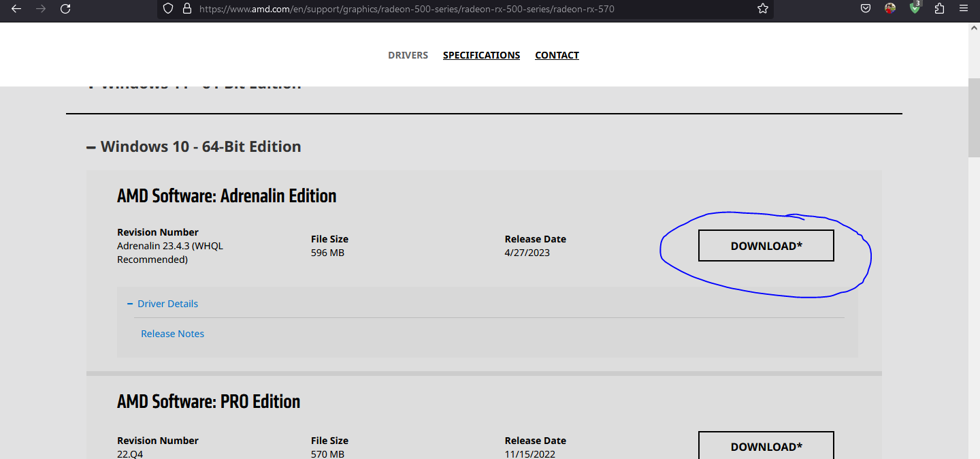Click the AMD Software: PRO Edition heading
This screenshot has height=459, width=980.
[x=208, y=402]
